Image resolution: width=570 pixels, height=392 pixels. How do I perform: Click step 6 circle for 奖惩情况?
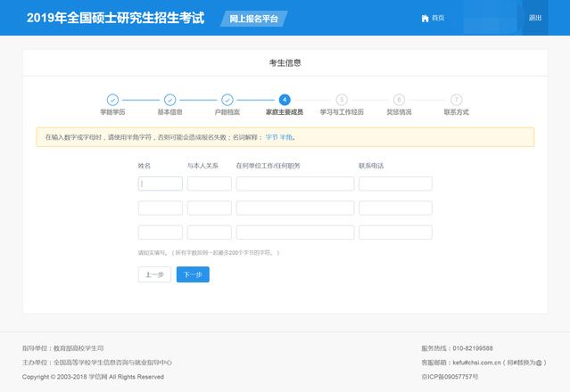399,100
